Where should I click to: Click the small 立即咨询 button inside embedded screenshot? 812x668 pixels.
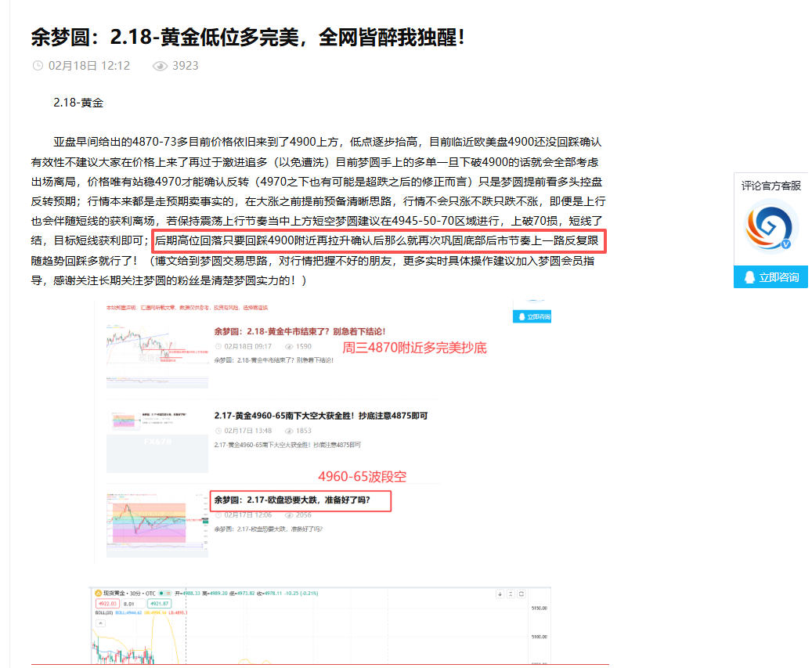click(x=532, y=316)
